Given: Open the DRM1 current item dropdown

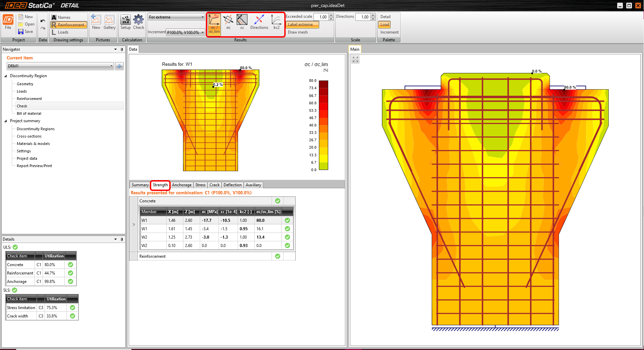Looking at the screenshot, I should pyautogui.click(x=60, y=66).
